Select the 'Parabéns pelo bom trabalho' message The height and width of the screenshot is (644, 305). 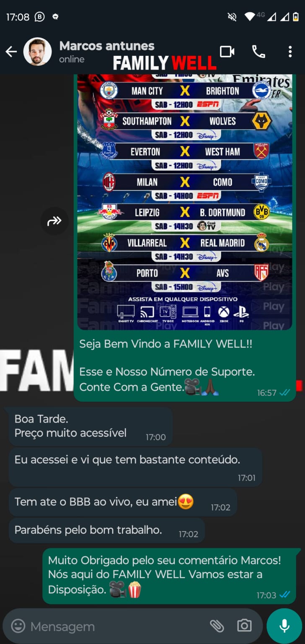107,530
